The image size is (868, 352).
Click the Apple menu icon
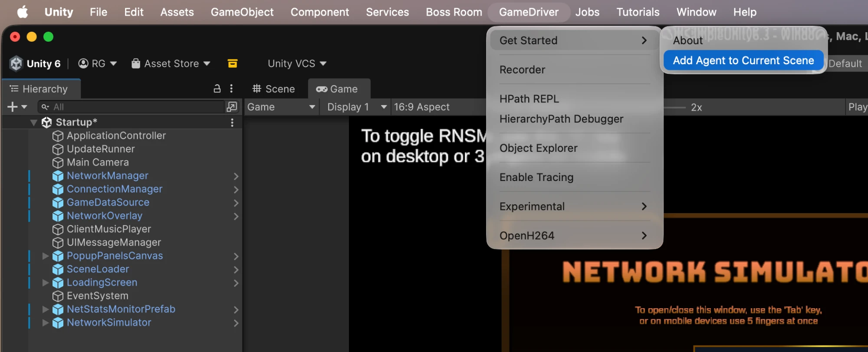(x=23, y=12)
